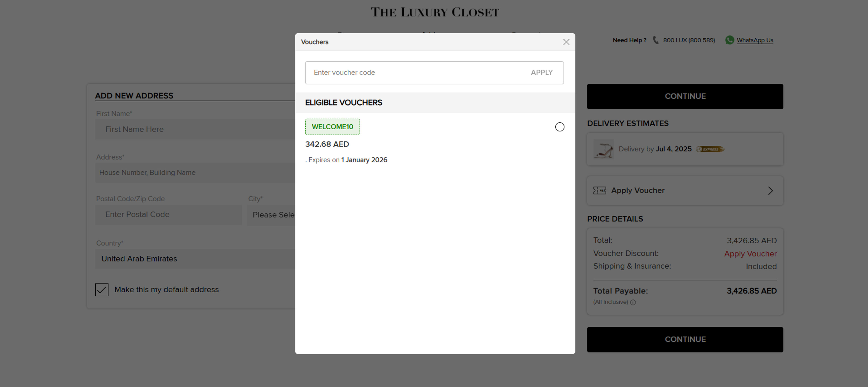The height and width of the screenshot is (387, 868).
Task: Click the Total Payable 3,426.85 AED value
Action: (x=751, y=291)
